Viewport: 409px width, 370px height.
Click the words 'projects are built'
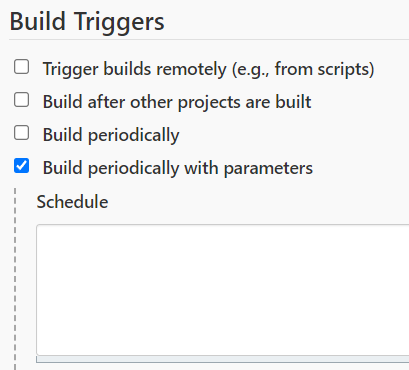point(245,102)
